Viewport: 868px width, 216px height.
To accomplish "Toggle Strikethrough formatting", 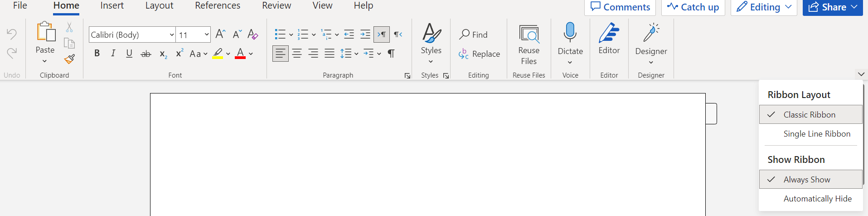I will pyautogui.click(x=145, y=54).
